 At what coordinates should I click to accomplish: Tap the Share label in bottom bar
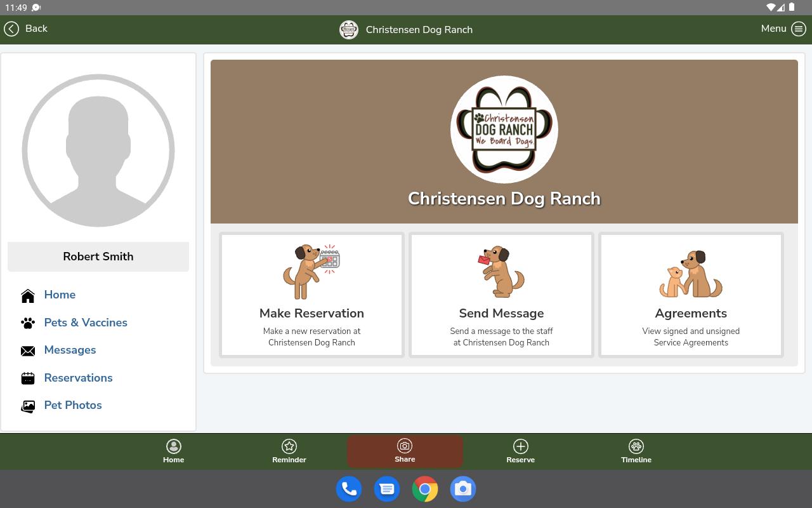[405, 459]
